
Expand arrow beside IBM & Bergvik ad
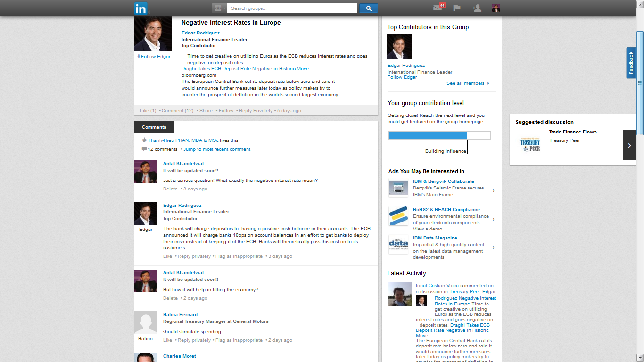point(493,191)
